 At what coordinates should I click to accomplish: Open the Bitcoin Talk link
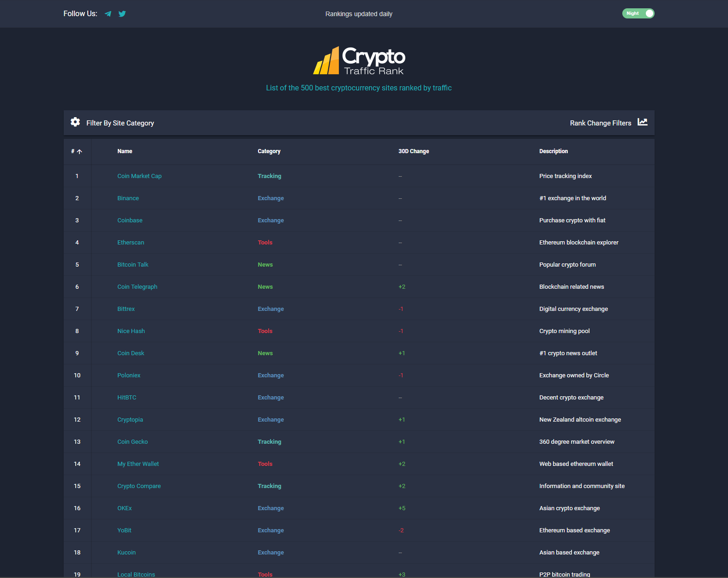coord(133,265)
